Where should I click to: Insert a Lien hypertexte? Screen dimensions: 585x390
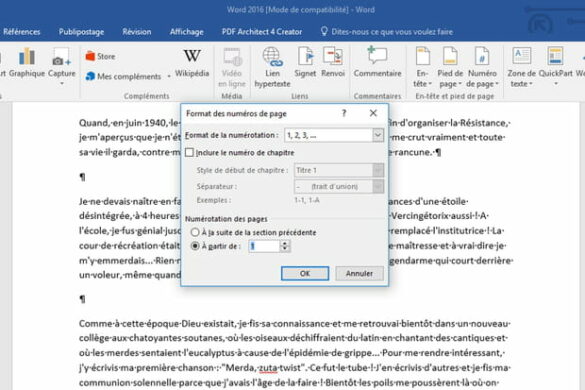(272, 68)
